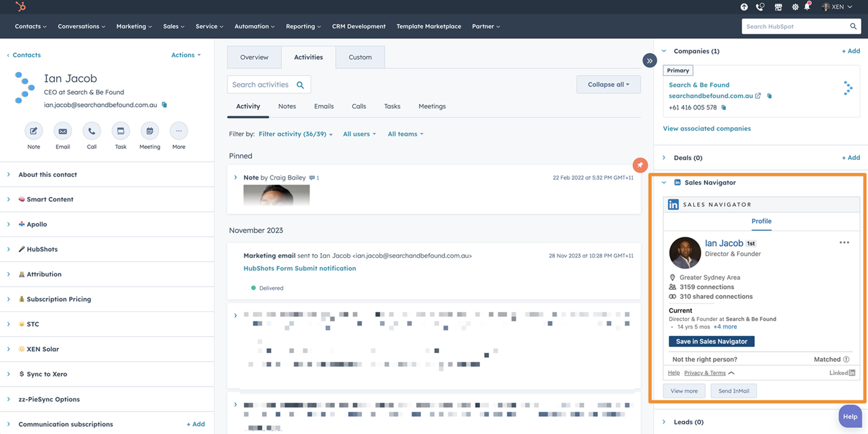
Task: Open Sales Navigator three-dot menu
Action: 844,243
